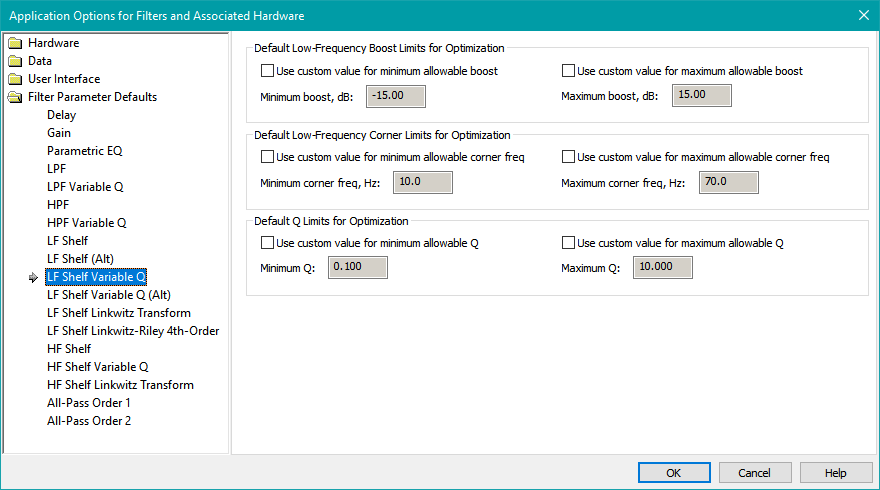Open the Hardware category
Viewport: 880px width, 490px height.
(53, 43)
